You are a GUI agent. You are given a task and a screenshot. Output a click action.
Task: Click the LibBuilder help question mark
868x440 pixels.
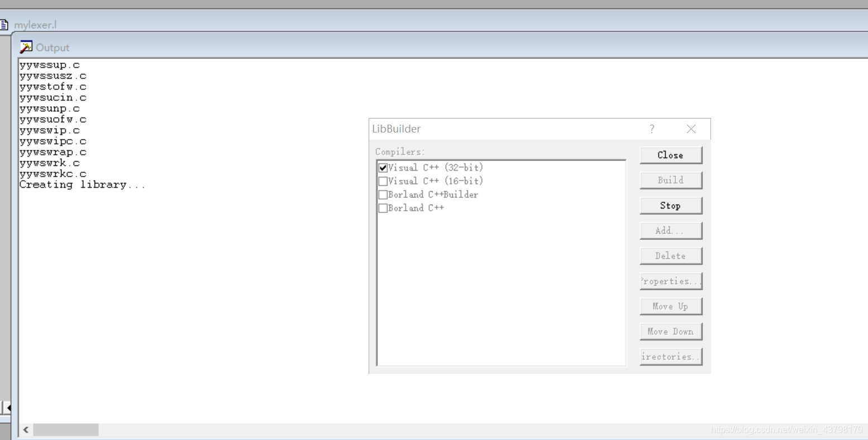click(651, 129)
